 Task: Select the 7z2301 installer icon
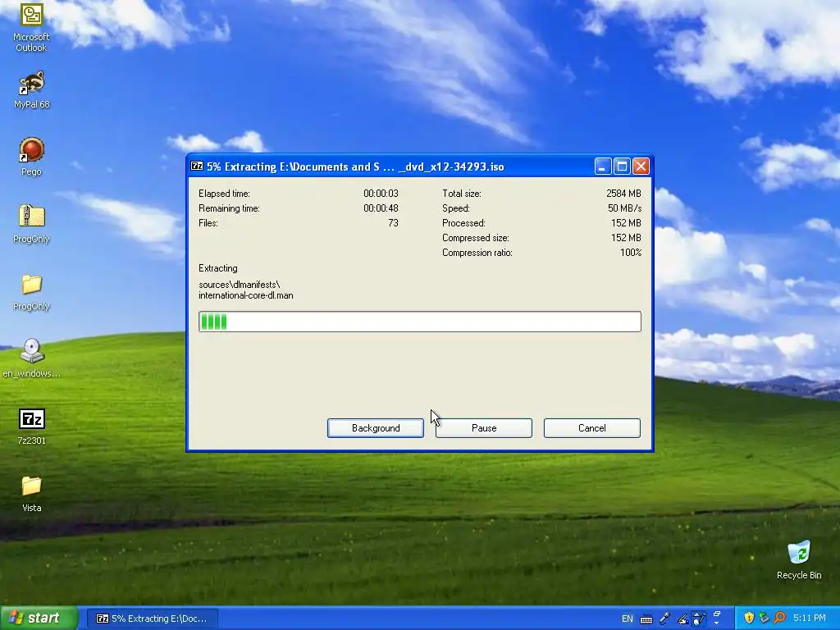[31, 427]
